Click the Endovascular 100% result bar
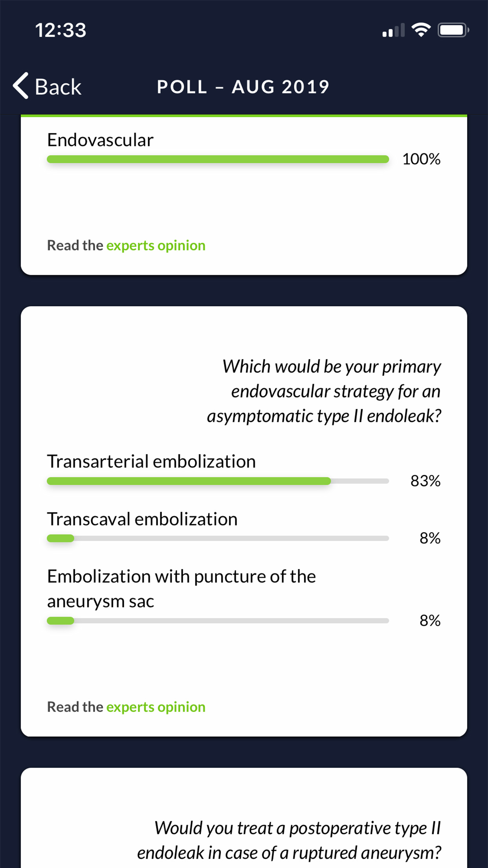Screen dimensions: 488x868 click(x=218, y=159)
